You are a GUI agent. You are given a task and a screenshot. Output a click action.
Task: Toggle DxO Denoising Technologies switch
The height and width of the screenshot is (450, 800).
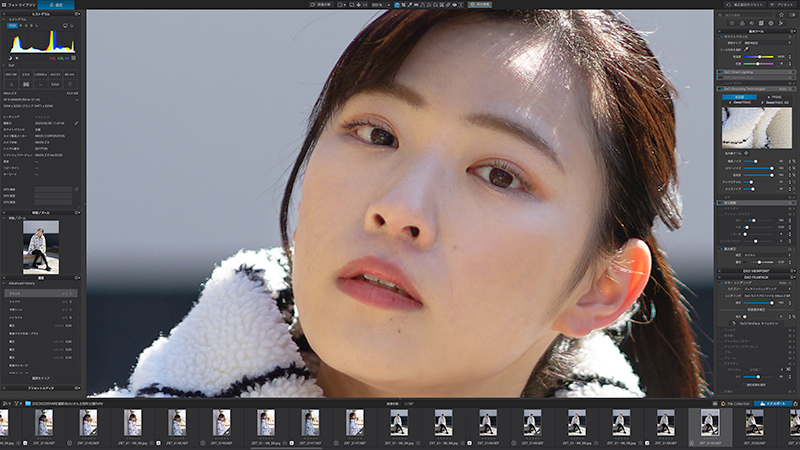point(721,89)
